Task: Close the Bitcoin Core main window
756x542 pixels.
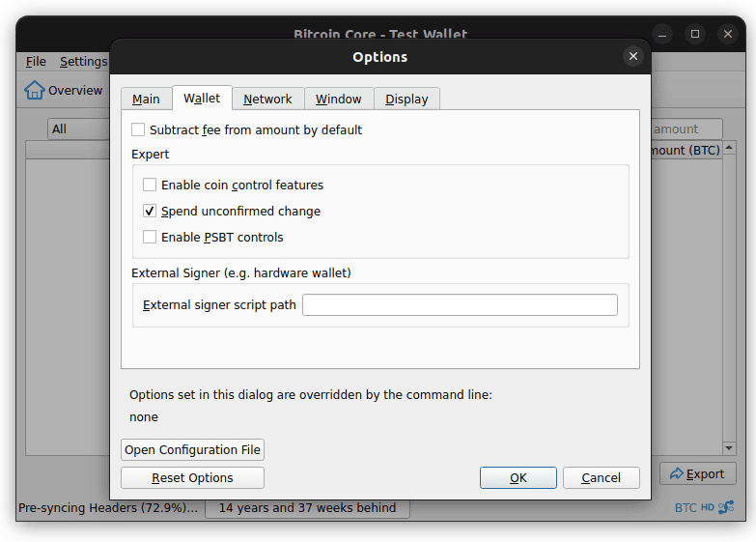Action: [728, 34]
